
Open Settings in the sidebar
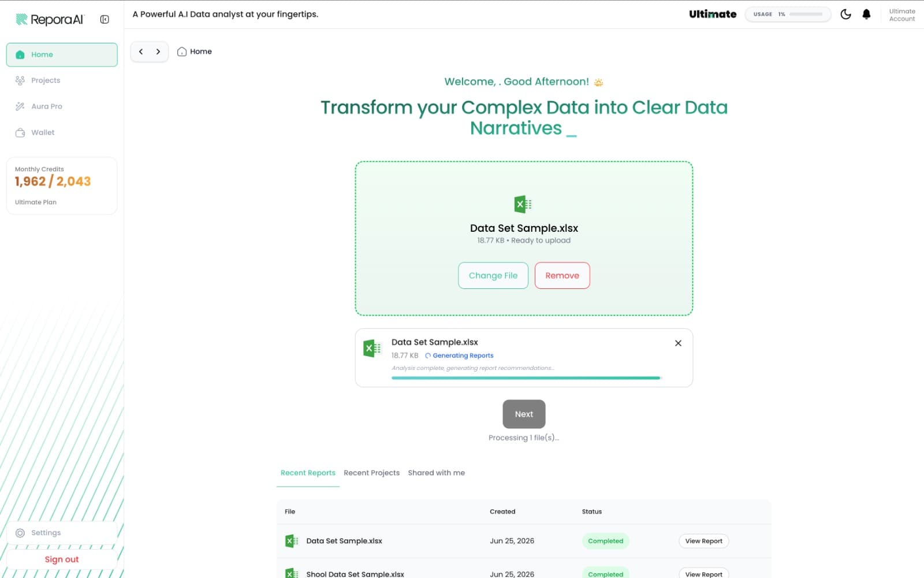tap(62, 533)
